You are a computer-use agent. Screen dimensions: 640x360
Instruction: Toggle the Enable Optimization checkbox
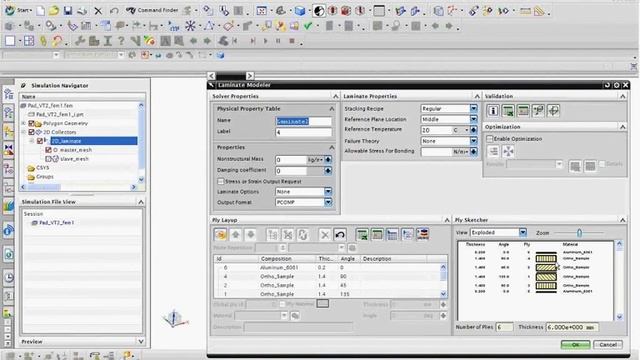click(x=490, y=139)
